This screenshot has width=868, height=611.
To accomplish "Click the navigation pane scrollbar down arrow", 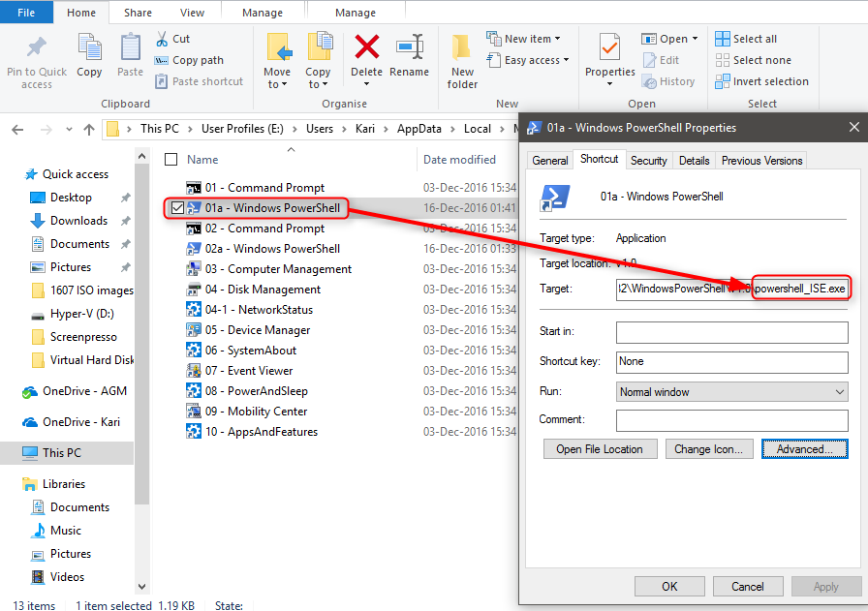I will 141,586.
